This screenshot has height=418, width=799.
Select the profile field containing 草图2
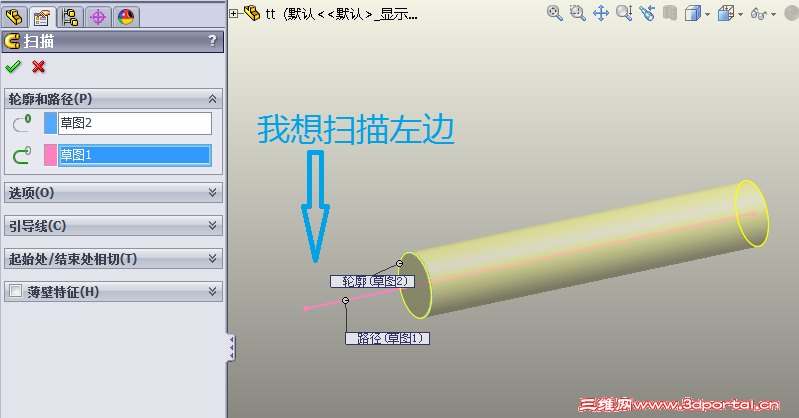coord(135,123)
